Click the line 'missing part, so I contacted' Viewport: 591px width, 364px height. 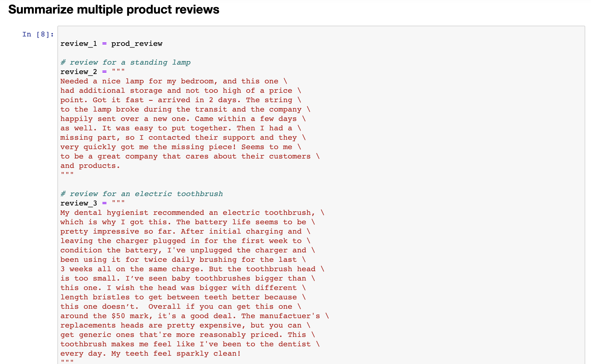pyautogui.click(x=183, y=138)
